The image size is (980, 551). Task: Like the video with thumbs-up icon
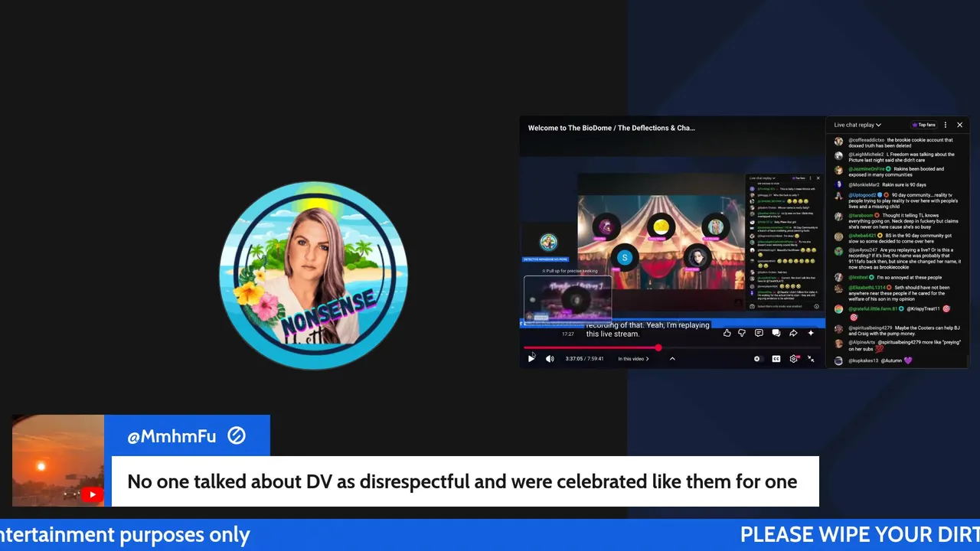point(727,333)
